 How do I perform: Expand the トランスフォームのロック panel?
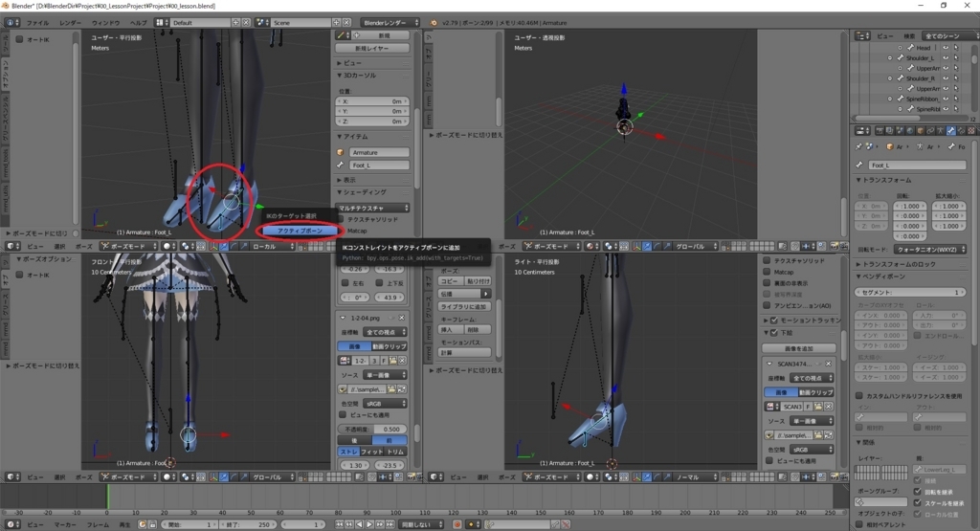pyautogui.click(x=896, y=264)
